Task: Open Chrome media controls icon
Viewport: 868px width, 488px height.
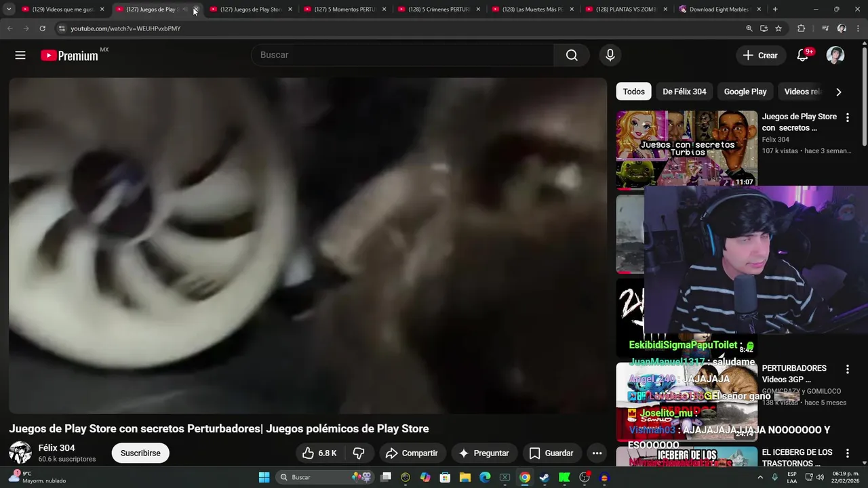Action: 825,28
